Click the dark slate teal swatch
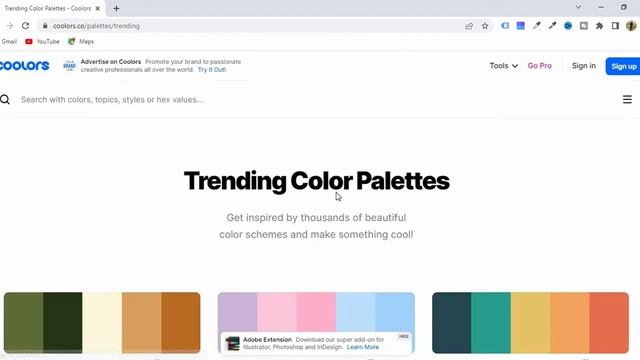 tap(451, 323)
